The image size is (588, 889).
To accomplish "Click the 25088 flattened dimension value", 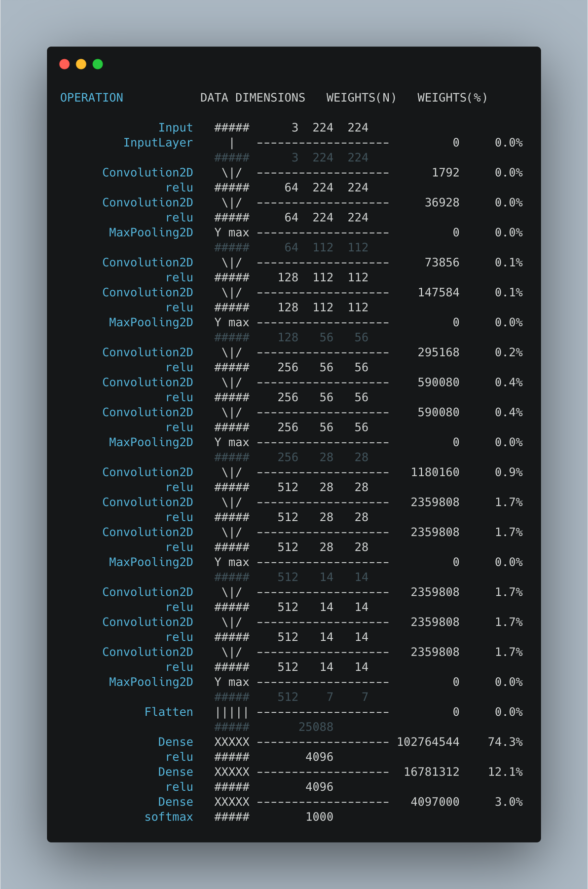I will pyautogui.click(x=316, y=727).
